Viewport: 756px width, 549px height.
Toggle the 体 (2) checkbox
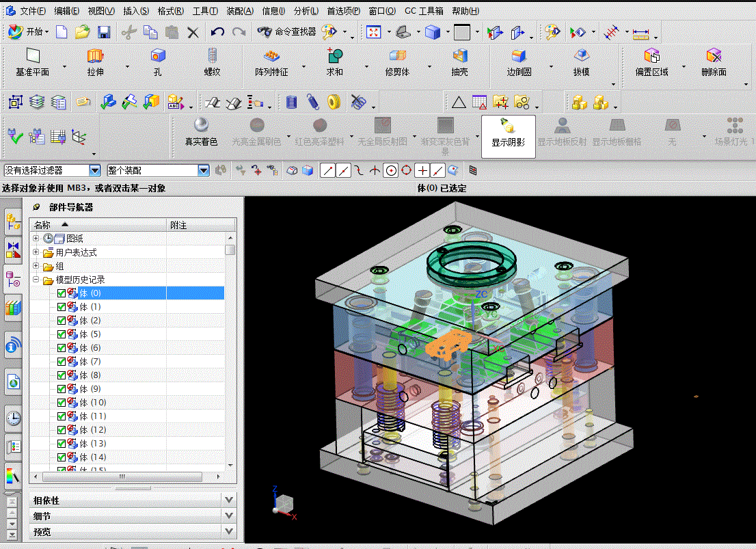click(62, 321)
